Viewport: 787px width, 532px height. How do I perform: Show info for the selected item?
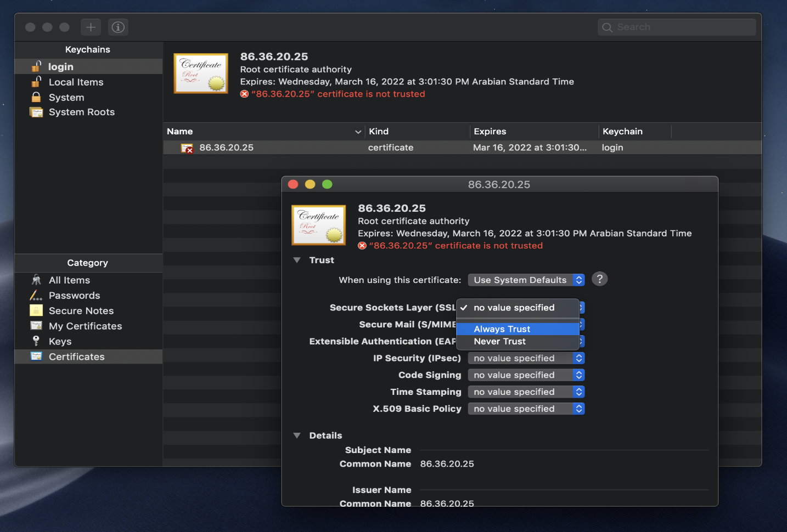(x=118, y=27)
